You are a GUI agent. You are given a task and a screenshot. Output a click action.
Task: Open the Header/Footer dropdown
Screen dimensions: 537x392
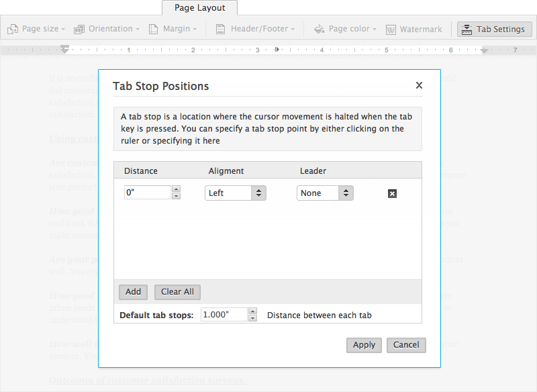coord(255,29)
